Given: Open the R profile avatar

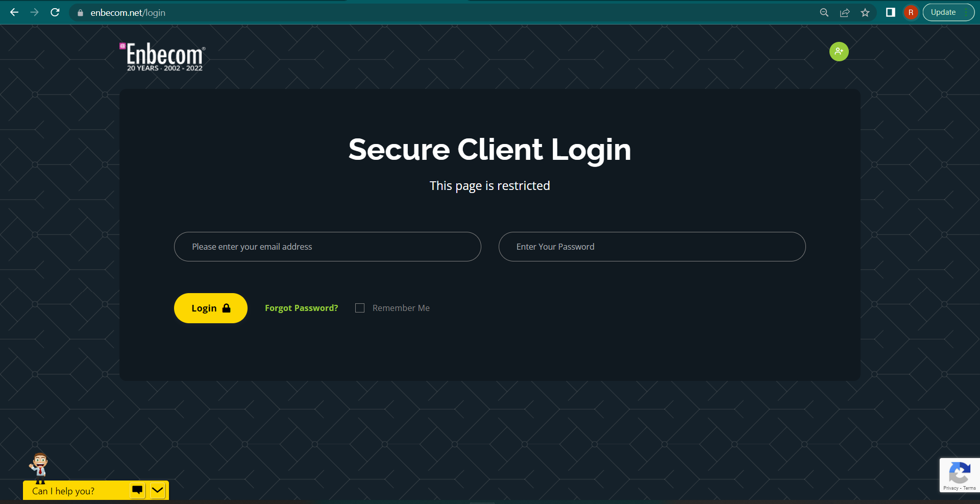Looking at the screenshot, I should coord(911,12).
